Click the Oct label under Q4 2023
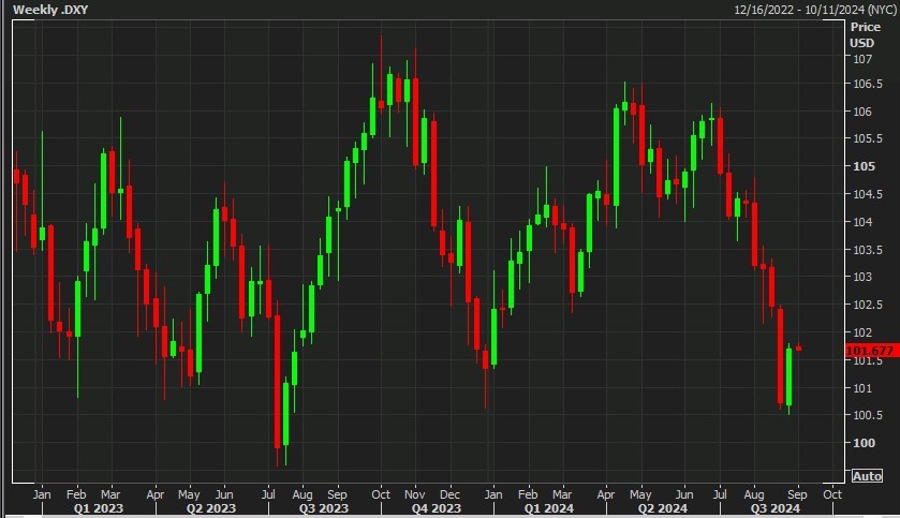The height and width of the screenshot is (518, 900). (x=381, y=494)
